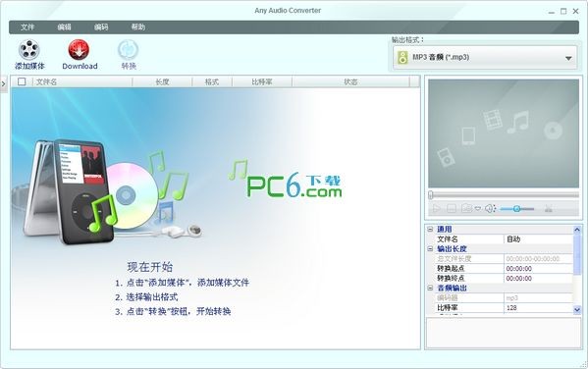
Task: Tick the select-all files checkbox
Action: (x=22, y=81)
